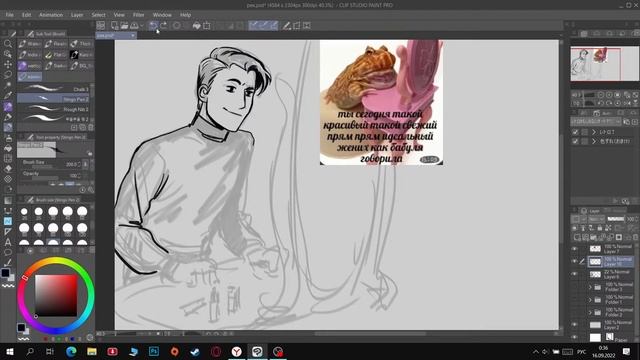640x360 pixels.
Task: Open sub tool detail wrench icon
Action: [x=91, y=190]
